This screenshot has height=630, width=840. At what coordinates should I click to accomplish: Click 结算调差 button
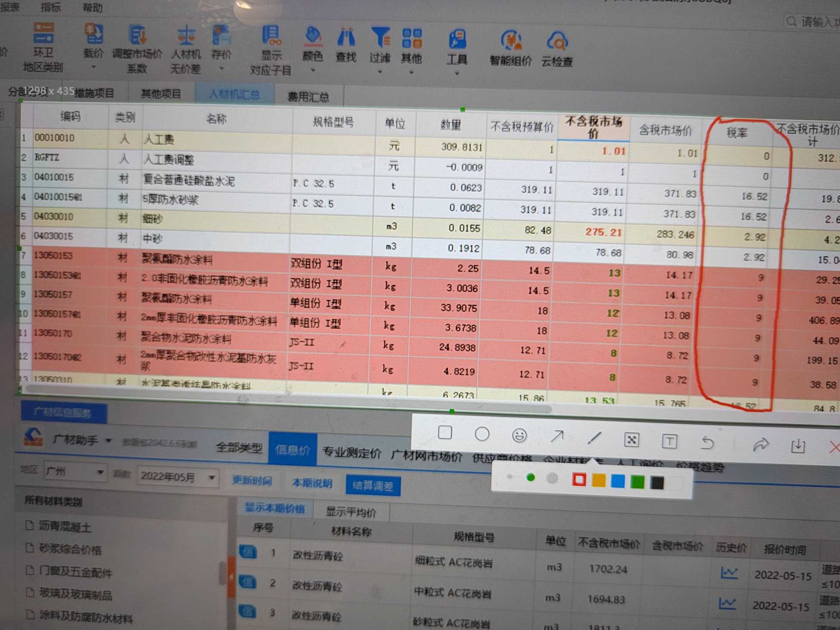[x=373, y=485]
